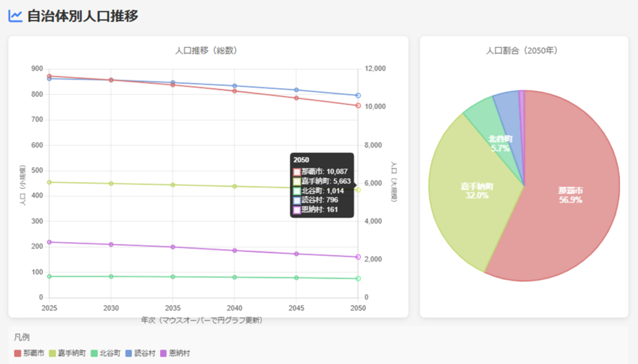Click the purple line's 2025 data point

point(49,242)
